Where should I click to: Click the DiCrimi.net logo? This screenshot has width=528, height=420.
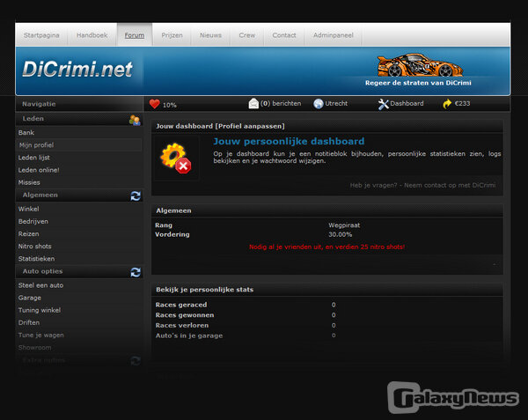[77, 69]
